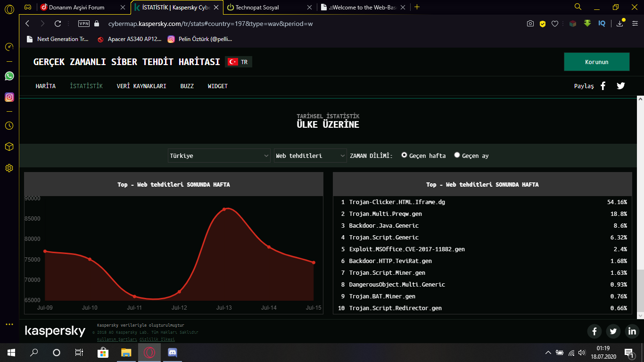Viewport: 644px width, 362px height.
Task: Click the tab search magnifier icon
Action: click(x=578, y=7)
